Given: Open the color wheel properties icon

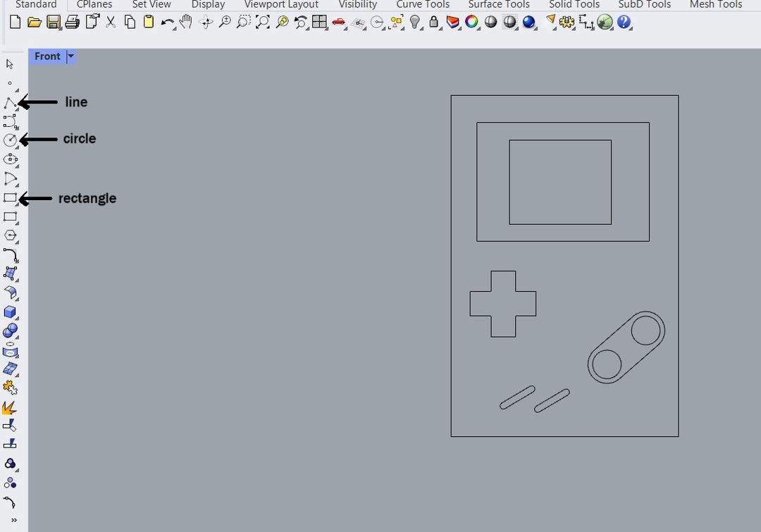Looking at the screenshot, I should tap(471, 23).
